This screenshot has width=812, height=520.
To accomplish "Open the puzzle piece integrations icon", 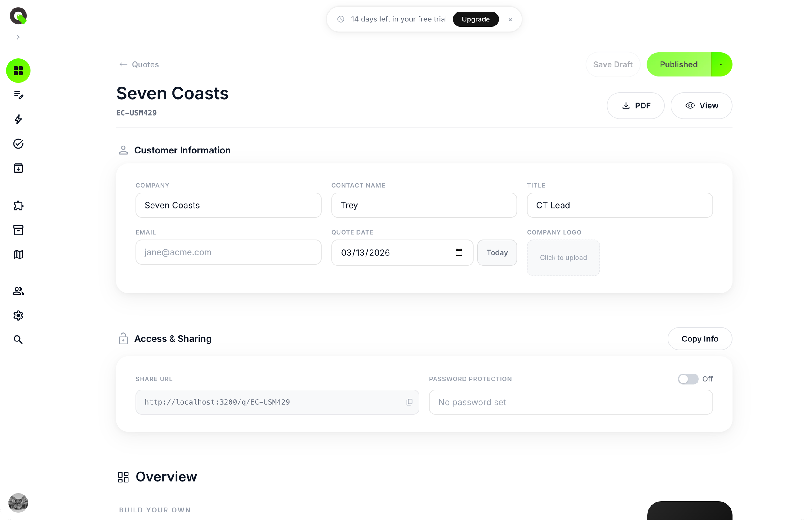I will (18, 206).
